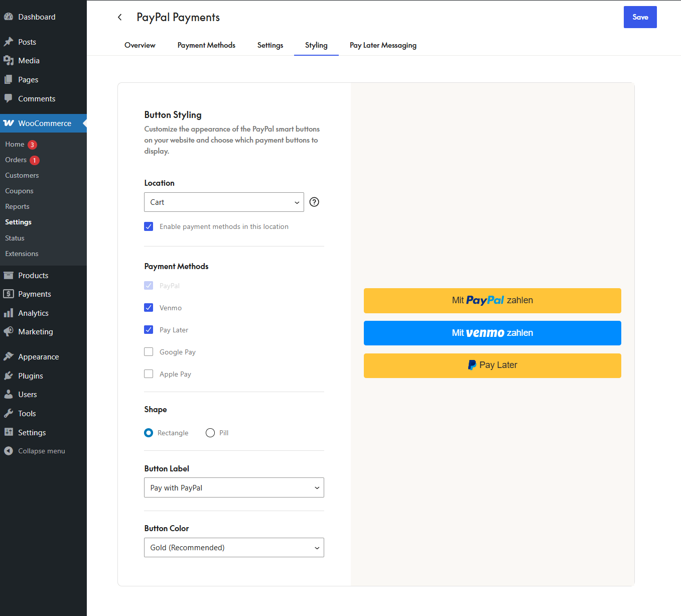Screen dimensions: 681x616
Task: Click the Marketing megaphone icon
Action: (10, 331)
